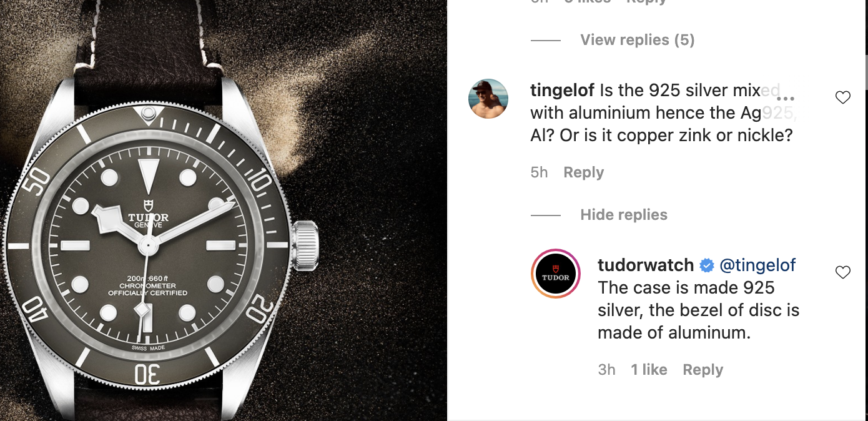This screenshot has width=868, height=421.
Task: View who liked via 1 like
Action: pos(649,370)
